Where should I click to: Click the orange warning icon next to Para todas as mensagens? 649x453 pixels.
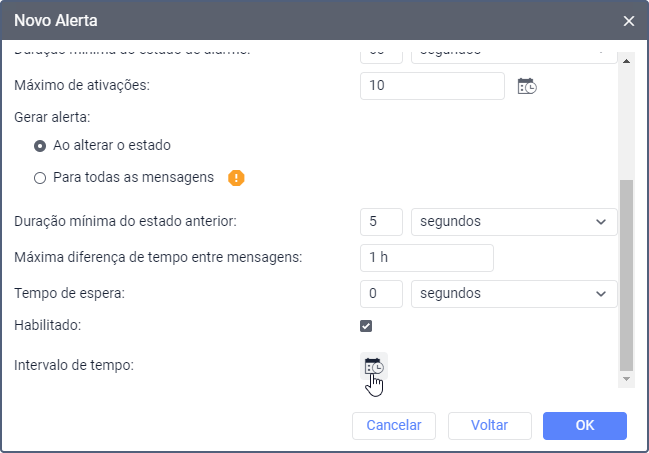[236, 178]
